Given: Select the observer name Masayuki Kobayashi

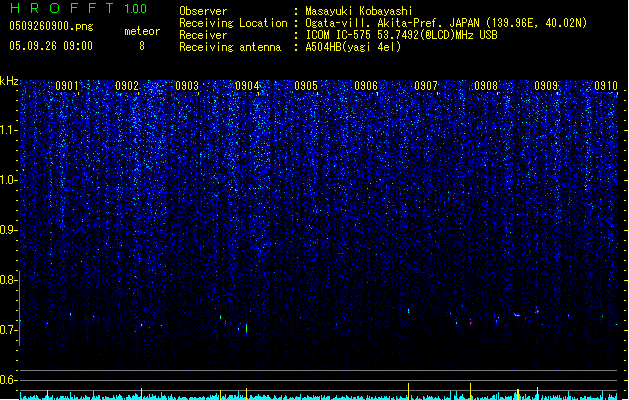Looking at the screenshot, I should coord(359,11).
